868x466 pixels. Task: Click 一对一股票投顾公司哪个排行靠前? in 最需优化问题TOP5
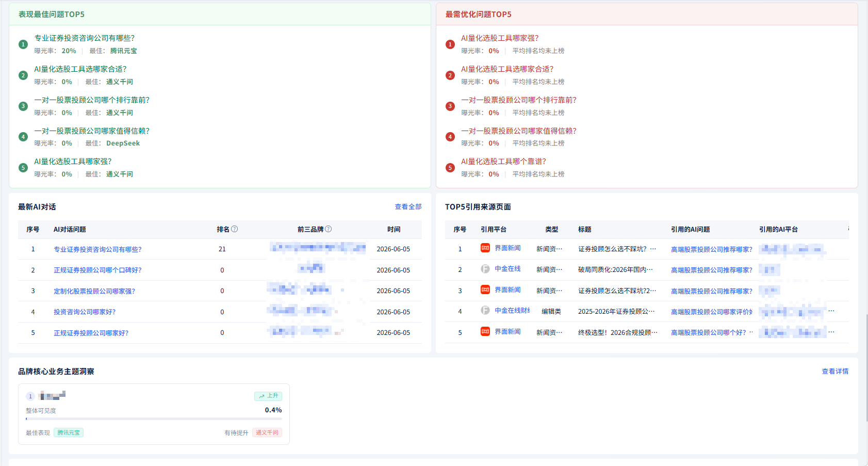[519, 100]
